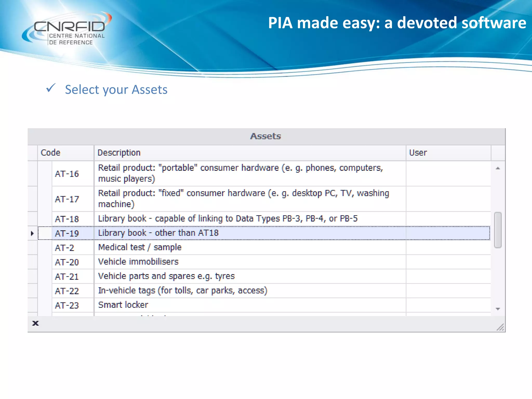Sort by the User column header

pos(448,153)
